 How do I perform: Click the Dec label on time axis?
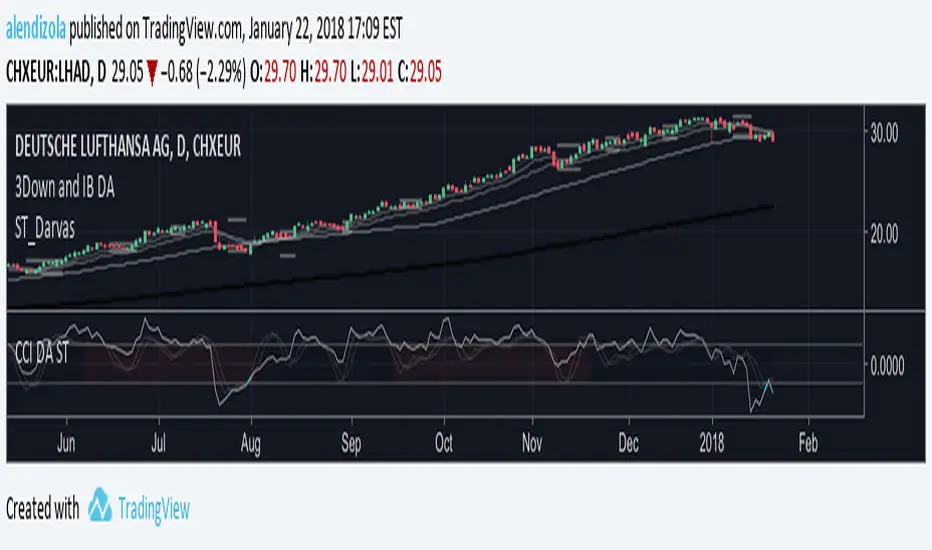click(628, 443)
